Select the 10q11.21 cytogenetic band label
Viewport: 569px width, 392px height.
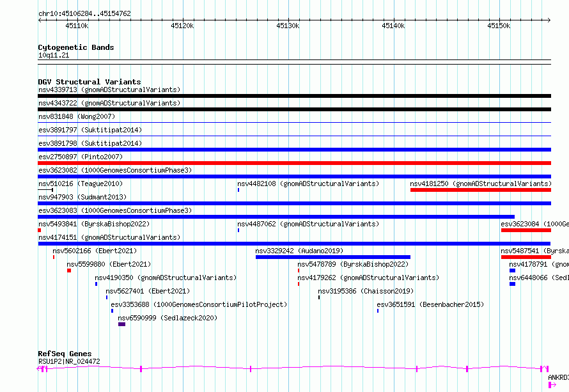54,55
